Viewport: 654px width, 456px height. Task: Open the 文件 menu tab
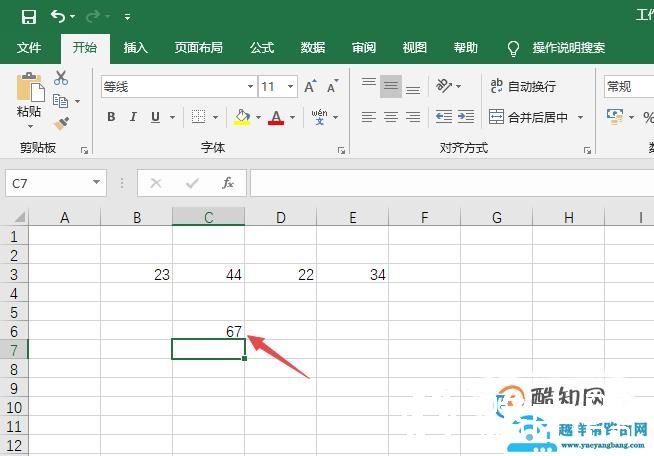[x=29, y=48]
